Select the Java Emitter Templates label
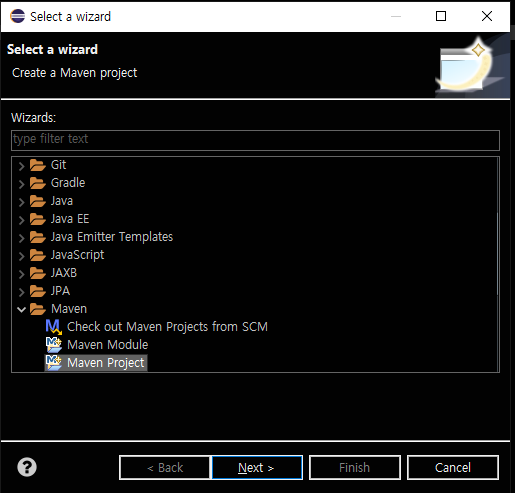Screen dimensions: 515x493 click(x=112, y=237)
